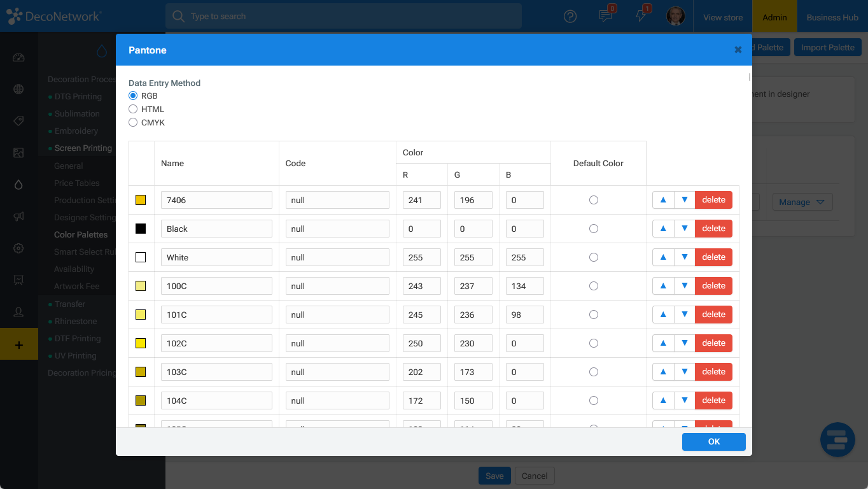The height and width of the screenshot is (489, 868).
Task: Select the HTML data entry method
Action: click(x=133, y=109)
